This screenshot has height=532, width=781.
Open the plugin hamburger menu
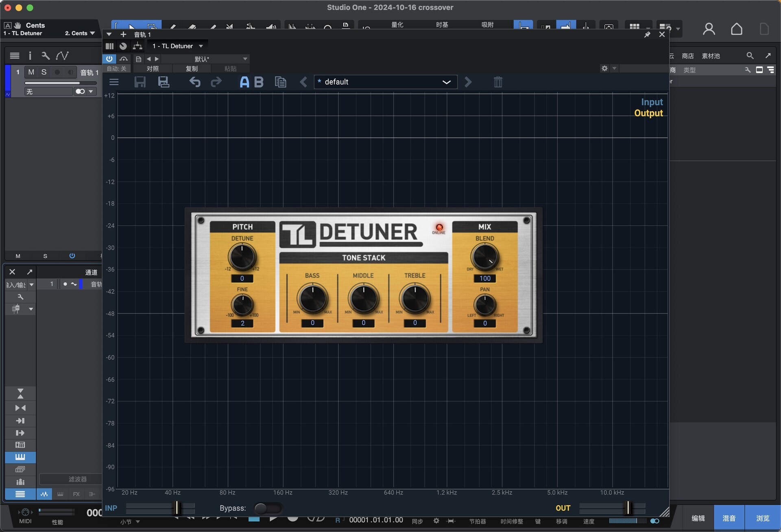coord(114,82)
